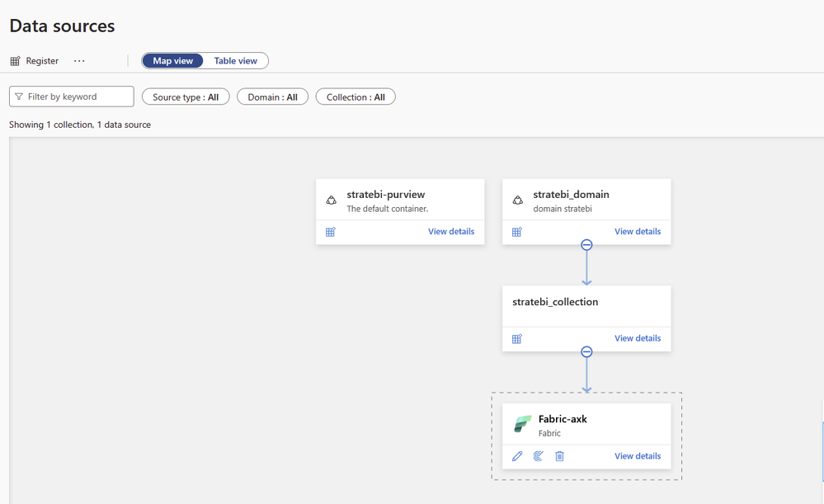Viewport: 824px width, 504px height.
Task: Select the stratebi-purview card title
Action: tap(386, 195)
